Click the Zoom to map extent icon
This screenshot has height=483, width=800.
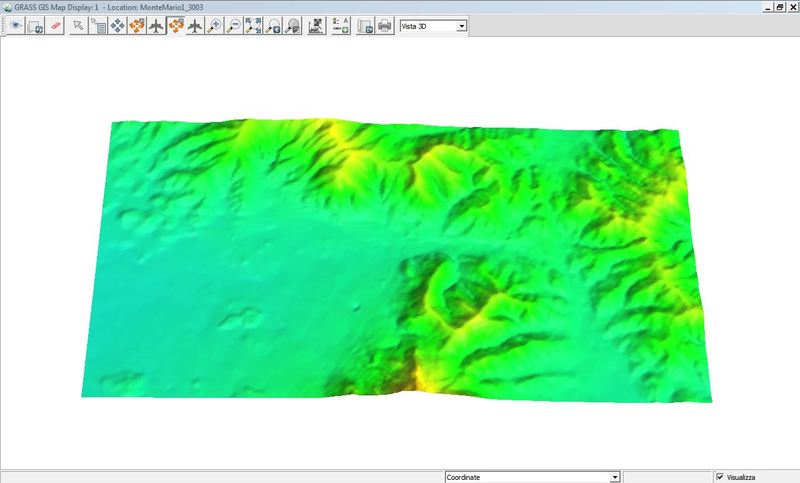pos(253,26)
